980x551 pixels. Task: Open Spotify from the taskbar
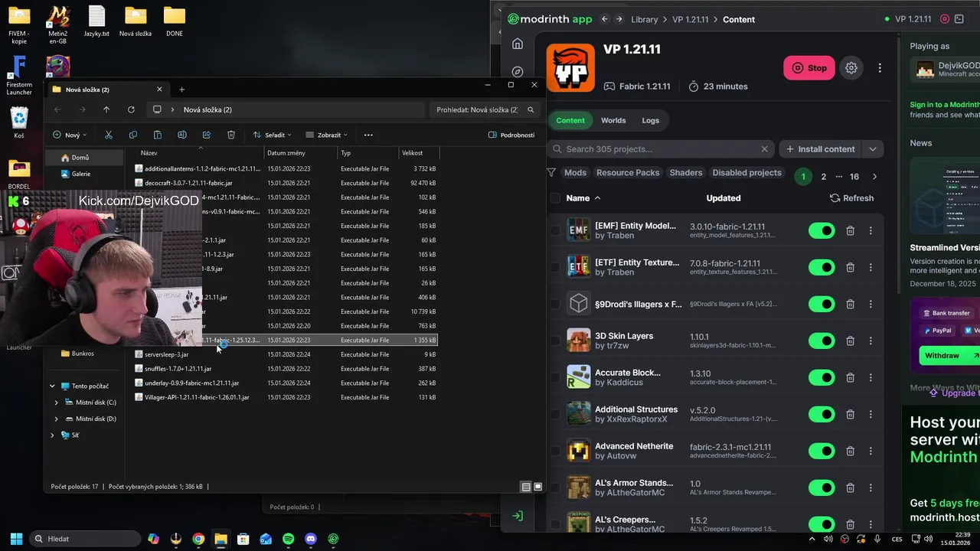(x=288, y=539)
